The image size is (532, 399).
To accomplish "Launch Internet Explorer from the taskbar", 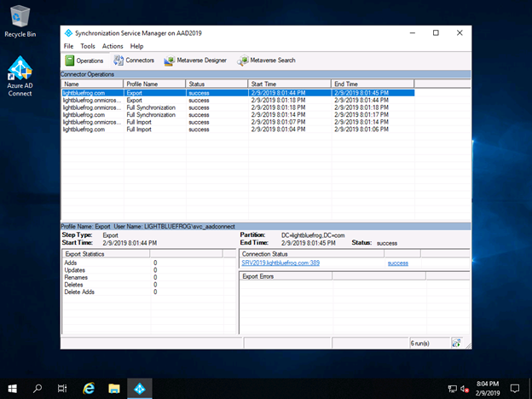I will pos(89,389).
